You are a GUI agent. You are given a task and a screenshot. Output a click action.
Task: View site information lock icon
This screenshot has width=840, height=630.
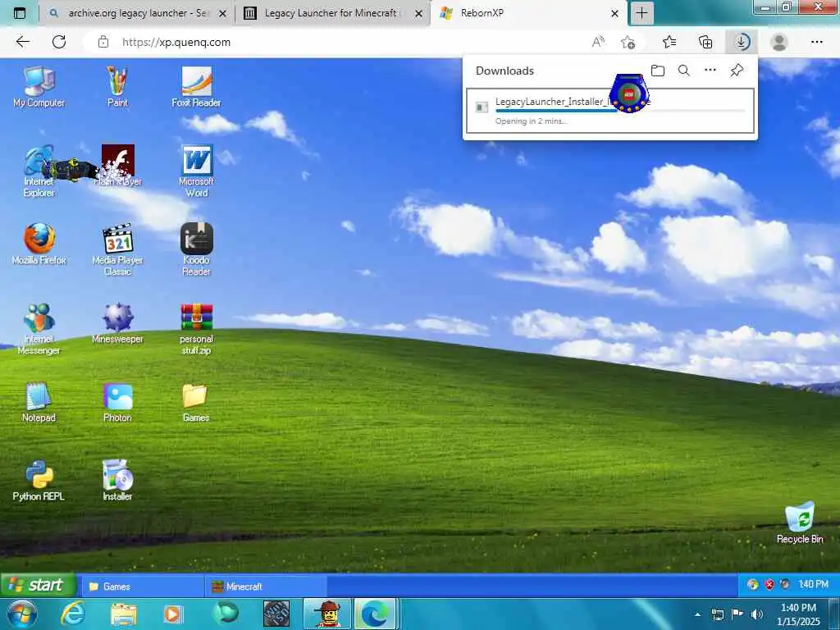103,43
